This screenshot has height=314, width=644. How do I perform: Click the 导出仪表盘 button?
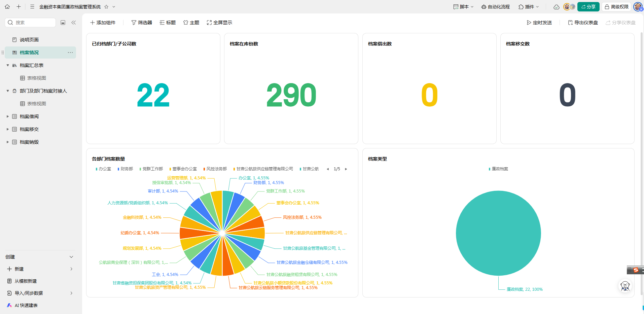(x=583, y=23)
